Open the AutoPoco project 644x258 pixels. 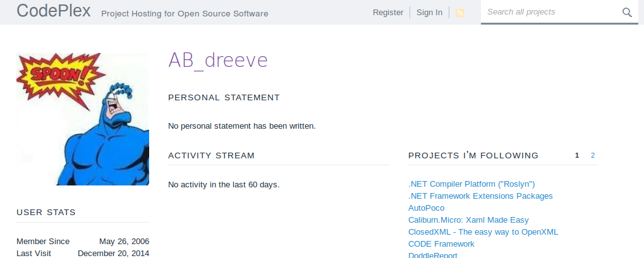click(x=426, y=208)
